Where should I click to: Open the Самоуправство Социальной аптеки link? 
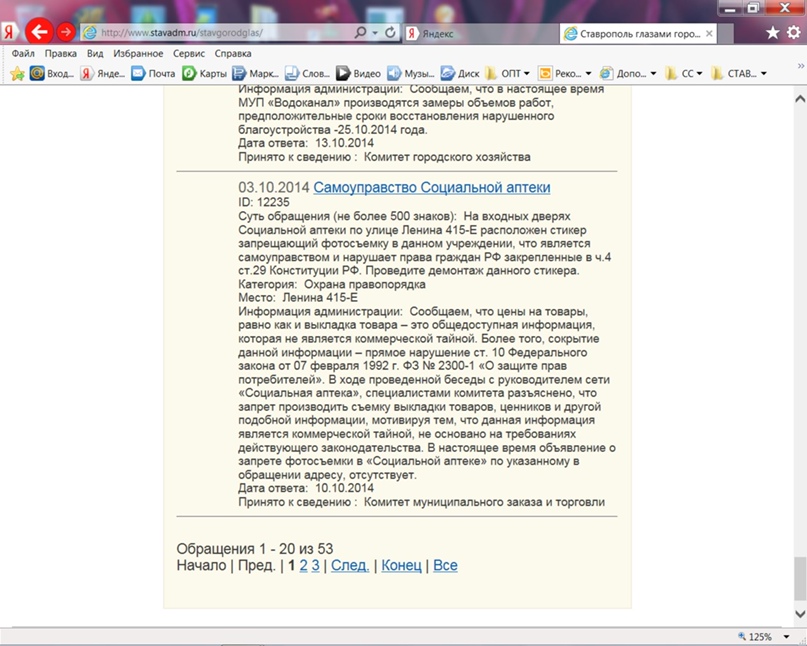(431, 187)
